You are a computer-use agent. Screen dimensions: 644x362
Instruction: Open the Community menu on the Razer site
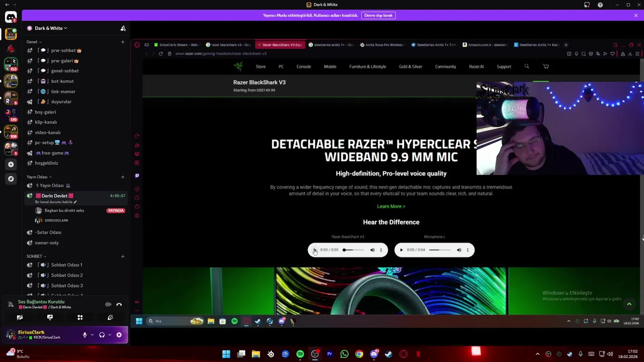click(x=445, y=66)
